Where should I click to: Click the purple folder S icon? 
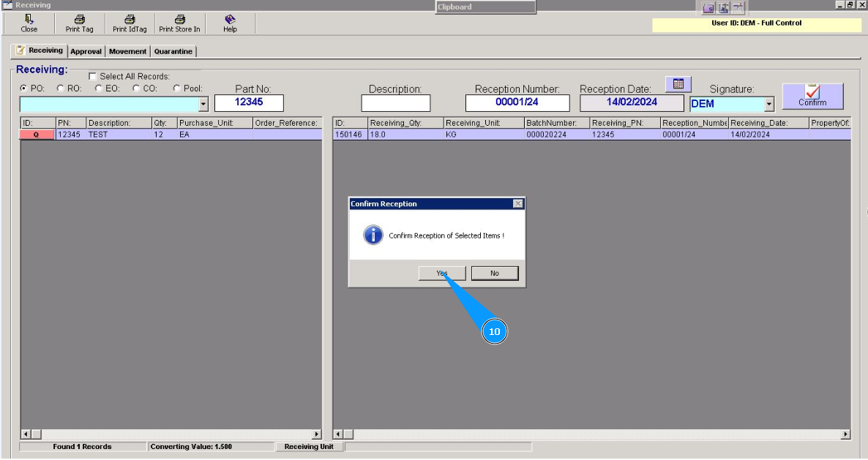click(x=708, y=8)
